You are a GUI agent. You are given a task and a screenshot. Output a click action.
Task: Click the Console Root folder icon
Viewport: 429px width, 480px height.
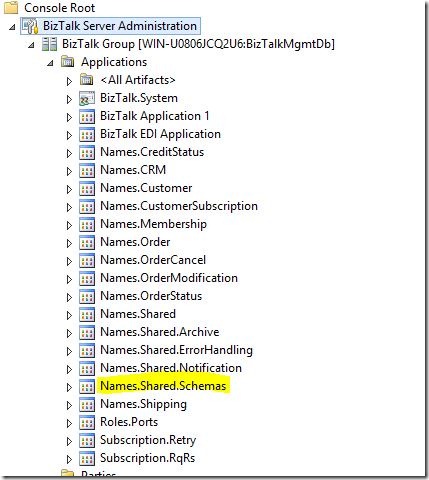click(x=11, y=8)
